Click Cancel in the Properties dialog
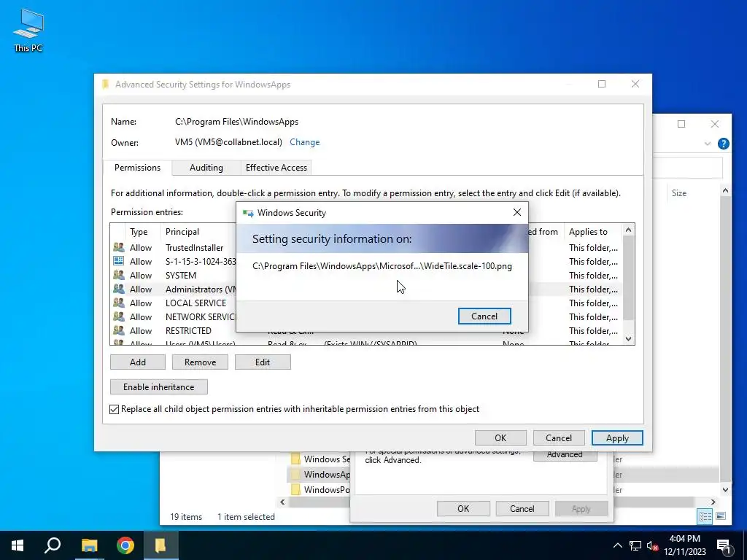This screenshot has width=747, height=560. (x=522, y=508)
